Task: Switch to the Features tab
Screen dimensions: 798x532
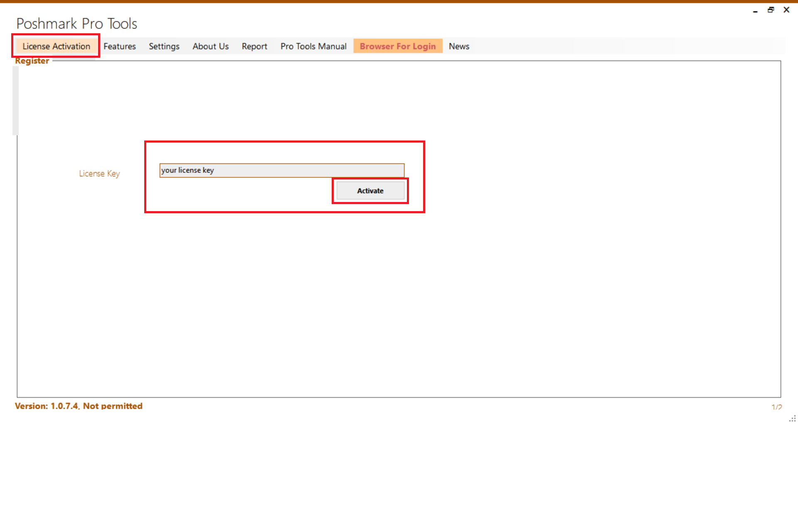Action: pos(120,46)
